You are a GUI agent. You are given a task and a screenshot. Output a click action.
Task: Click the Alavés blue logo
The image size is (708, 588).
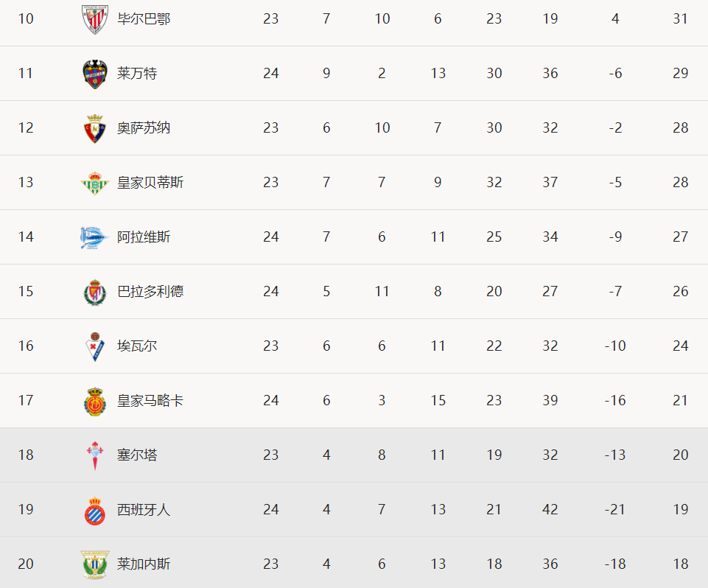point(94,237)
